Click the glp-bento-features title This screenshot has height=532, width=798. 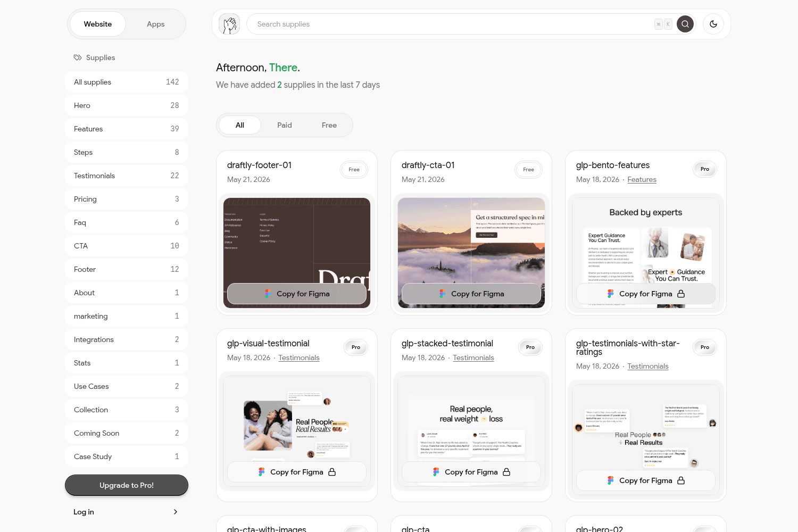click(x=613, y=165)
